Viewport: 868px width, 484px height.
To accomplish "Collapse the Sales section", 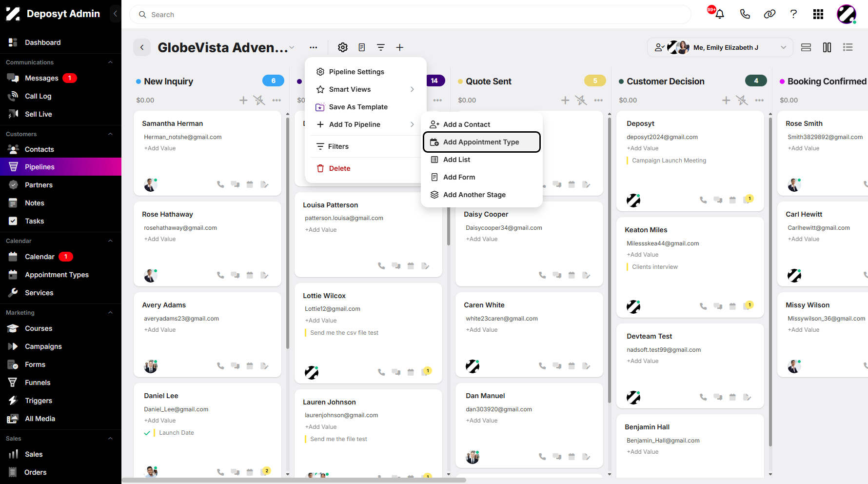I will click(x=110, y=439).
